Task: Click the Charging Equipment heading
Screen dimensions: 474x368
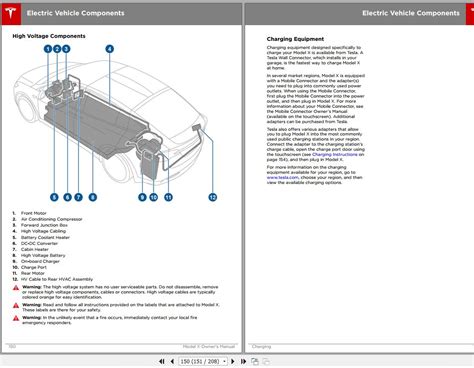Action: (295, 39)
